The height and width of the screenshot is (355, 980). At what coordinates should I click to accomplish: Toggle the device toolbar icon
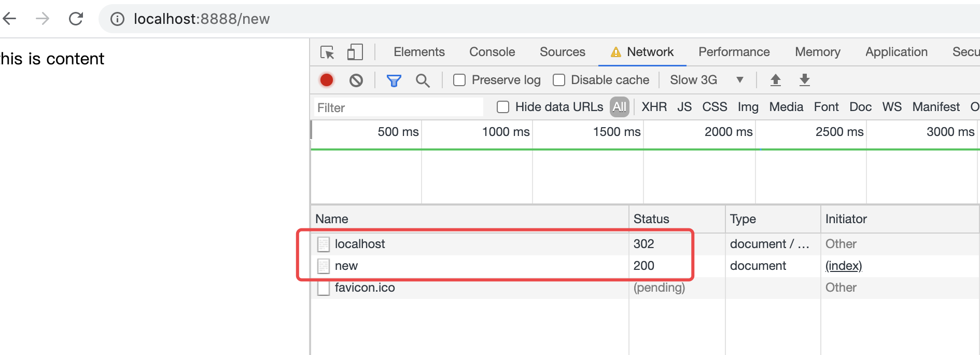(355, 52)
